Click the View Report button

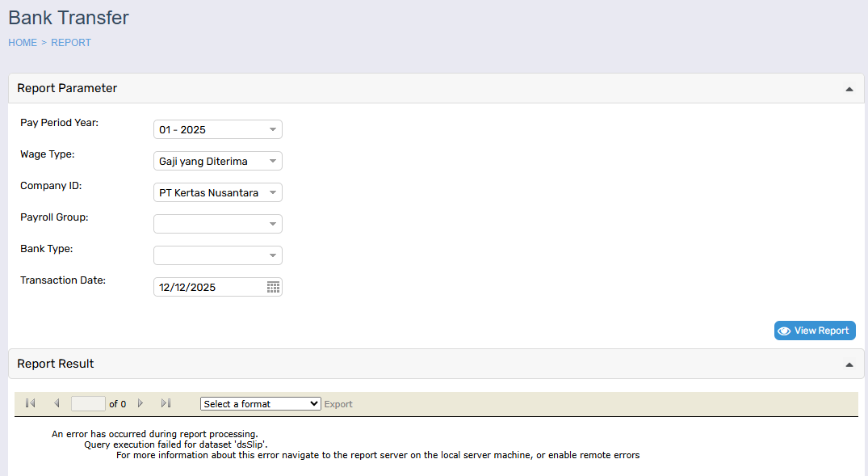(814, 331)
